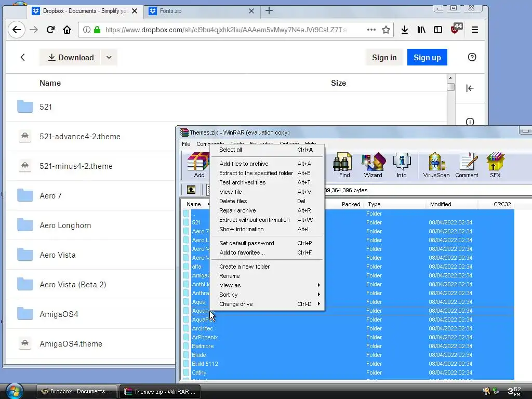
Task: Open Firefox downloads panel
Action: 404,30
